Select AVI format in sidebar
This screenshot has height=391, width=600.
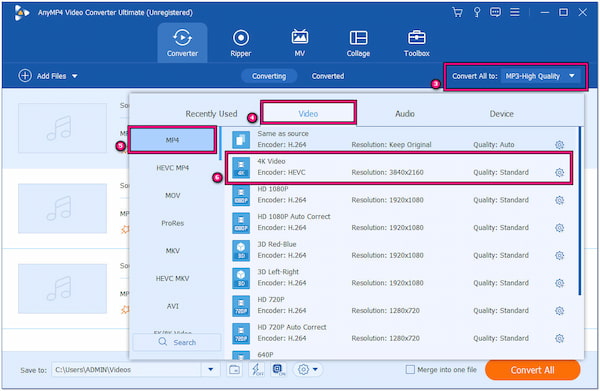[173, 306]
